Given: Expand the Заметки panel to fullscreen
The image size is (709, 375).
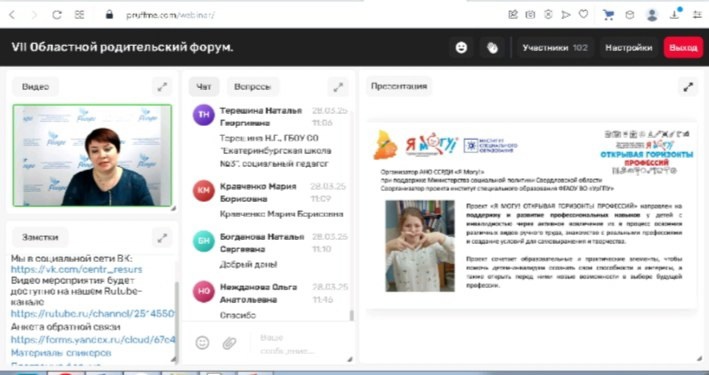Looking at the screenshot, I should [162, 237].
